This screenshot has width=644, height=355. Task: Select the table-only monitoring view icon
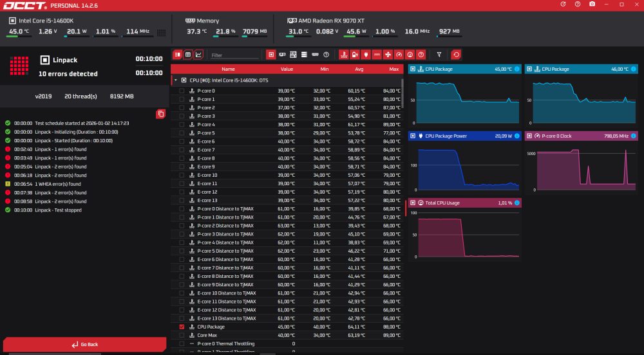tap(188, 55)
